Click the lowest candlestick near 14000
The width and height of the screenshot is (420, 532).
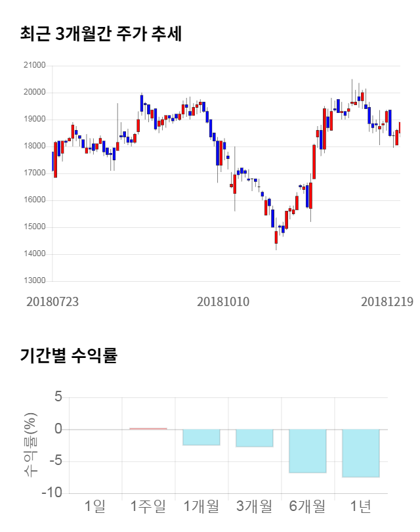tap(276, 236)
